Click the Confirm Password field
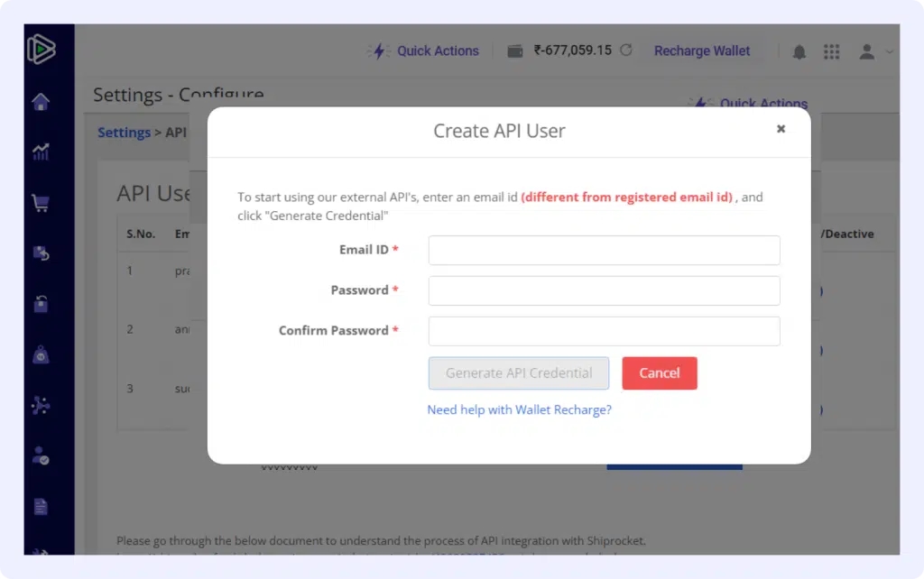 click(x=604, y=331)
